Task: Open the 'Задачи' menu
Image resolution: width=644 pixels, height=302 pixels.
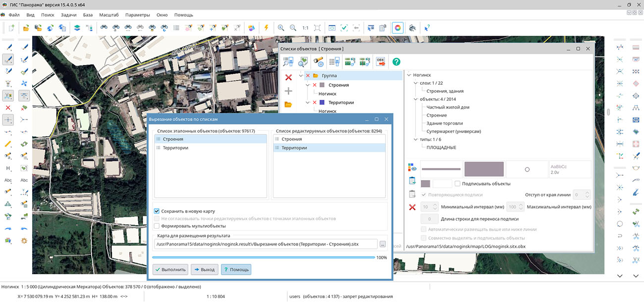Action: point(68,15)
